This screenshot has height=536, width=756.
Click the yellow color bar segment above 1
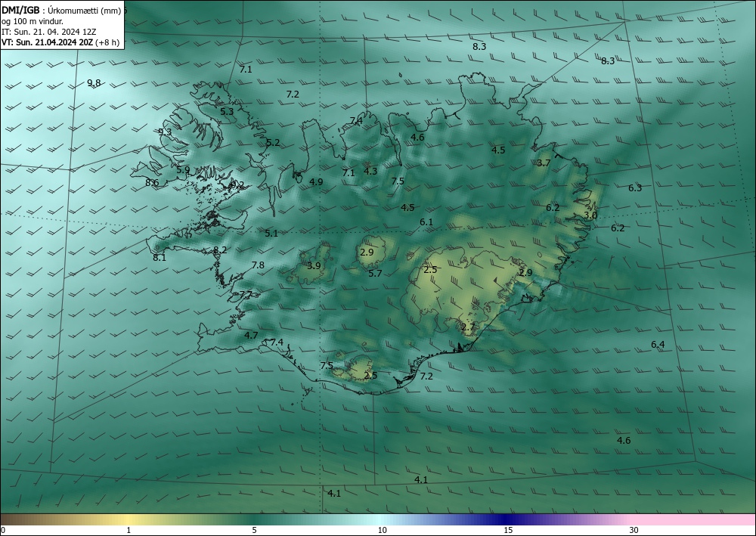point(129,519)
